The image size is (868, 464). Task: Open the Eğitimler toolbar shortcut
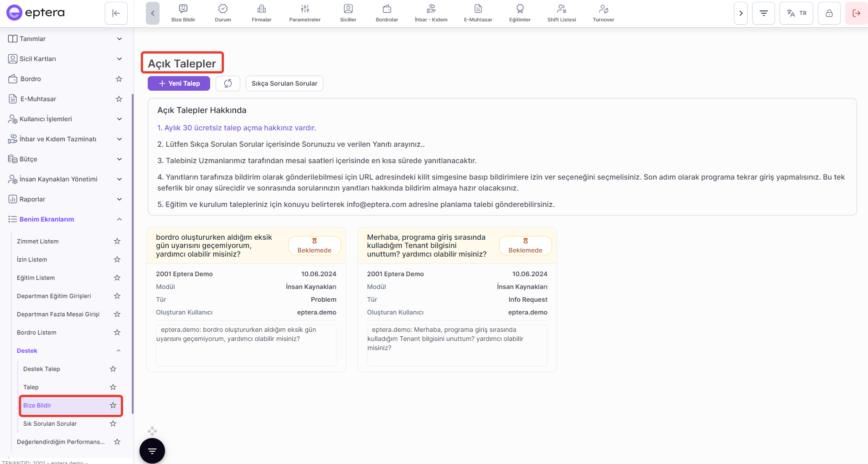[x=520, y=13]
